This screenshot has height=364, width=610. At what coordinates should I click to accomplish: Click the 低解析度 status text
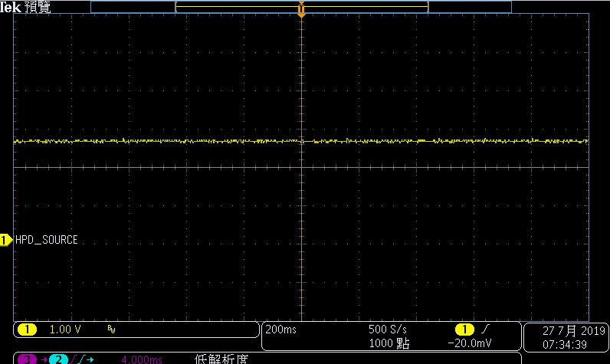(x=221, y=359)
